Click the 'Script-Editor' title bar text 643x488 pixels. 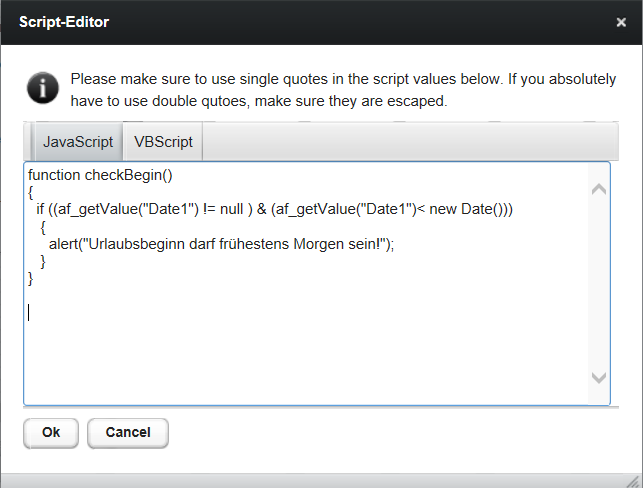click(64, 22)
